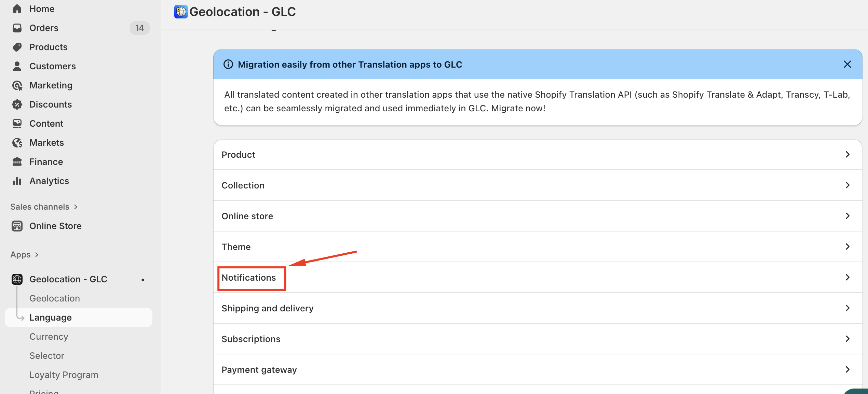Click the Home icon in sidebar
This screenshot has width=868, height=394.
click(x=17, y=9)
